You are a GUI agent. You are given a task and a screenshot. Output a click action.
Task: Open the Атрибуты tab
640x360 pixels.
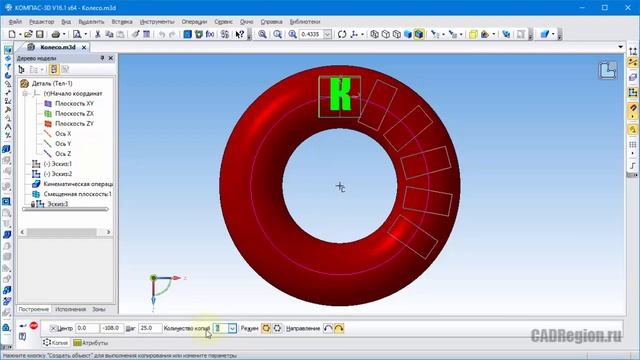[91, 343]
